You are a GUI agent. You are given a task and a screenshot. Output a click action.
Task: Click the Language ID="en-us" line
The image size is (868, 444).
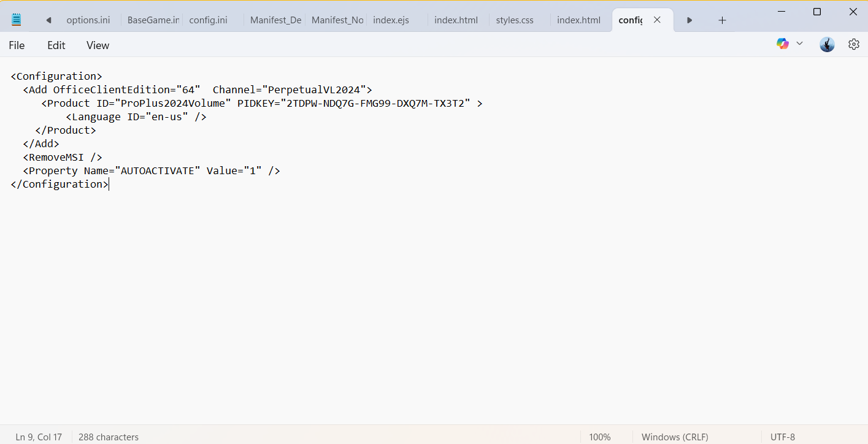tap(136, 117)
